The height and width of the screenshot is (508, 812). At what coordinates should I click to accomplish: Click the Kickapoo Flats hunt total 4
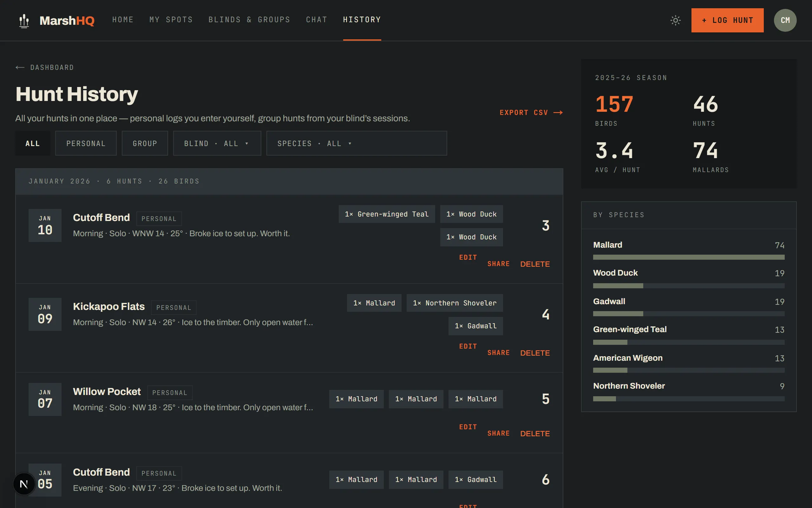546,314
